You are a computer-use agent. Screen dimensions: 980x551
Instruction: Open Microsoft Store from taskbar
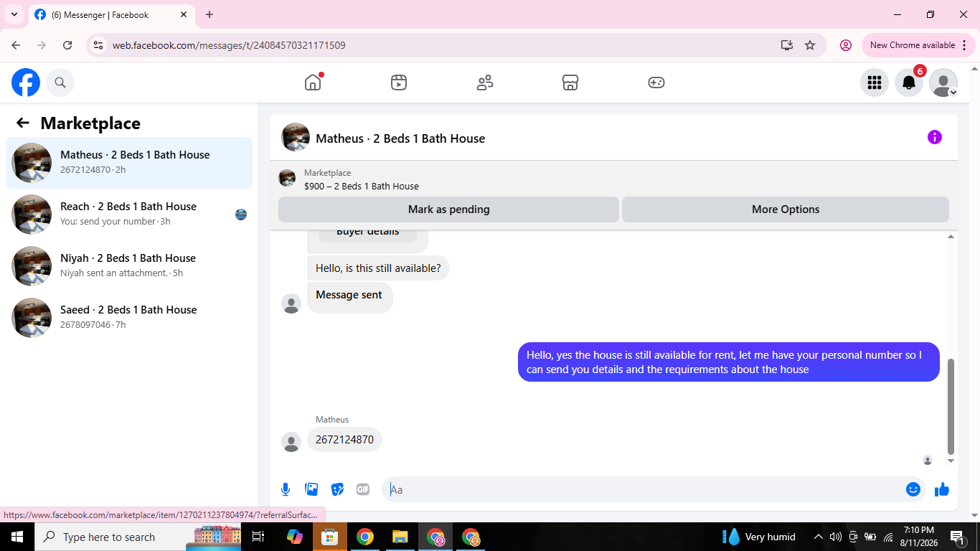(329, 537)
